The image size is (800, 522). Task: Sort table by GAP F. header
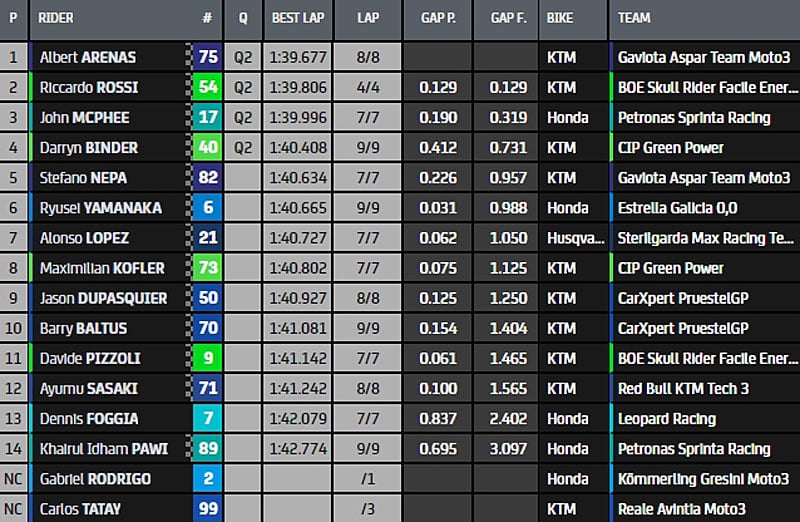pyautogui.click(x=507, y=19)
